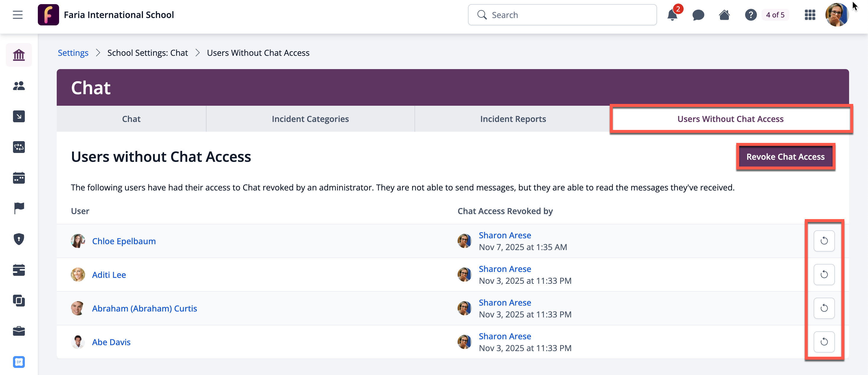Switch to the Incident Reports tab

pyautogui.click(x=513, y=119)
